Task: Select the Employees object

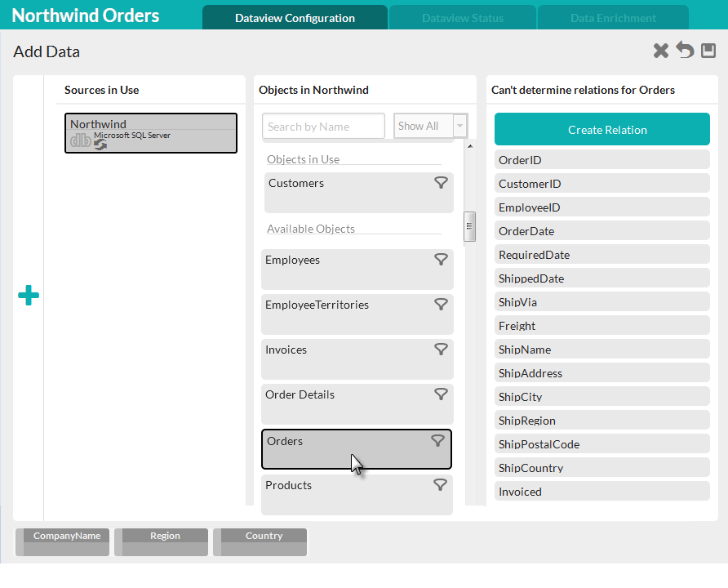Action: click(x=357, y=269)
